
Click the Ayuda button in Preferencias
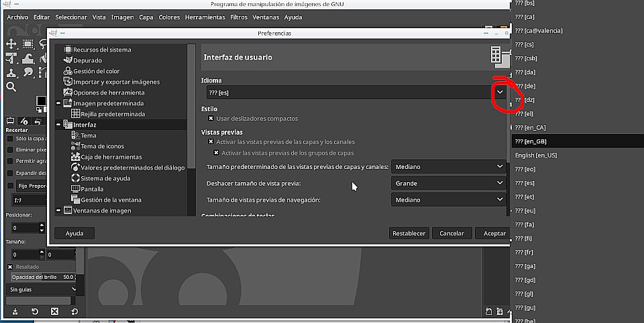74,233
